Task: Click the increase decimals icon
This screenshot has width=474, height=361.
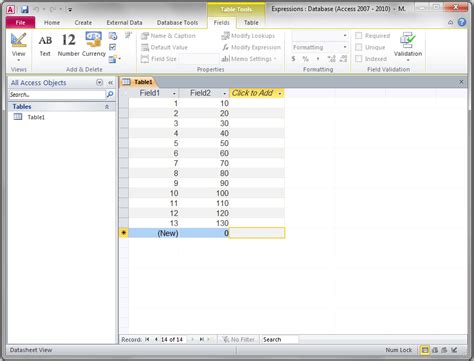Action: click(x=331, y=59)
